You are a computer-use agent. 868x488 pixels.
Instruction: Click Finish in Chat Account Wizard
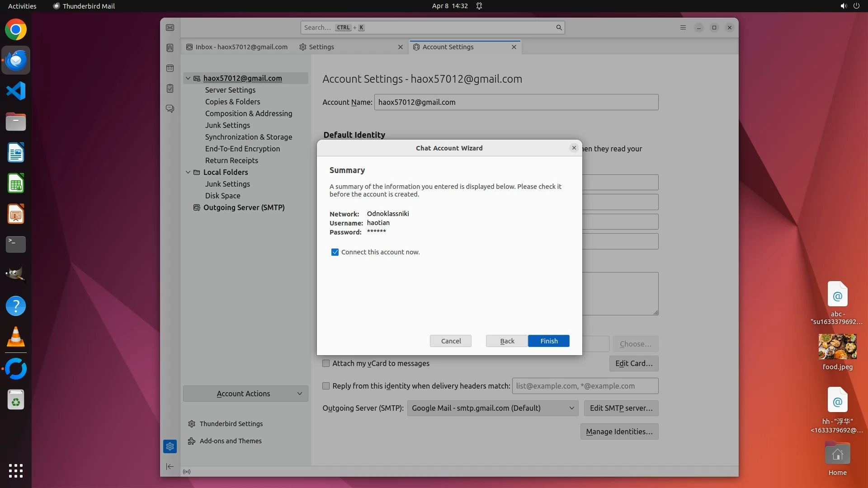548,341
